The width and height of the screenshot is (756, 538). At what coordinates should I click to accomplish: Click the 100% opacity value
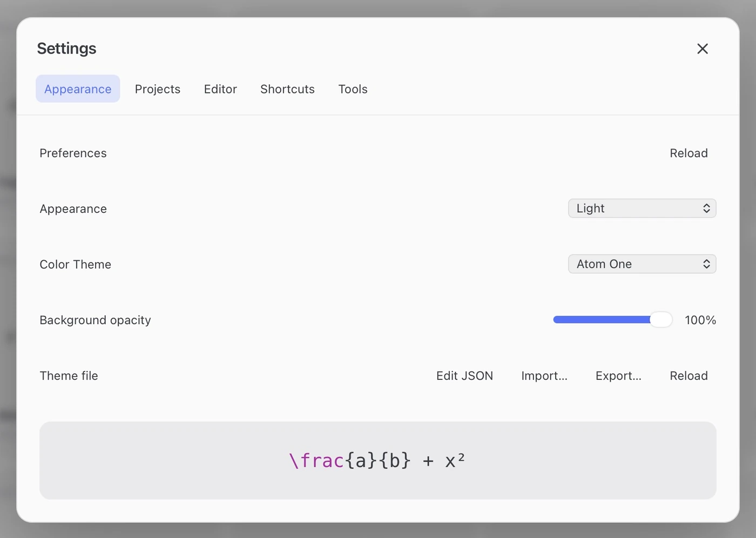(700, 320)
